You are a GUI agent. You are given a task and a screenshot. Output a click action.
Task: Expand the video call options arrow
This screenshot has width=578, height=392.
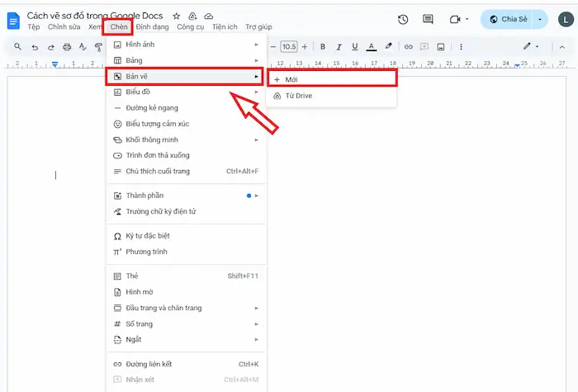467,19
